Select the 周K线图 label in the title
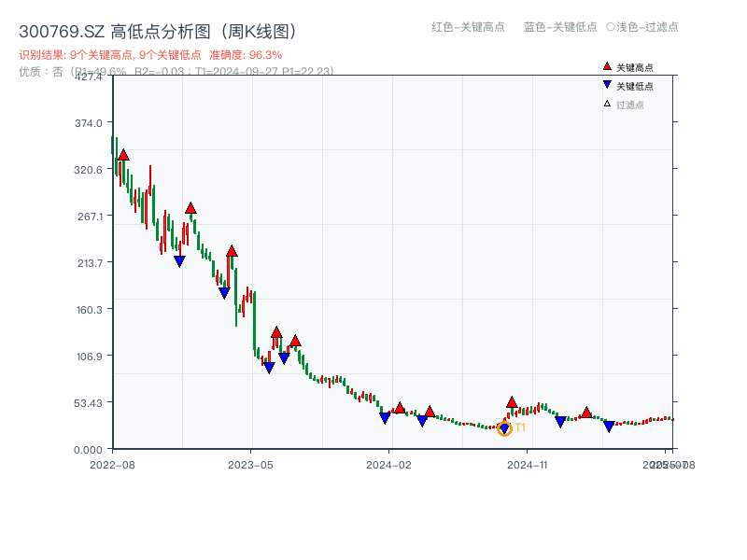747x560 pixels. click(x=253, y=29)
